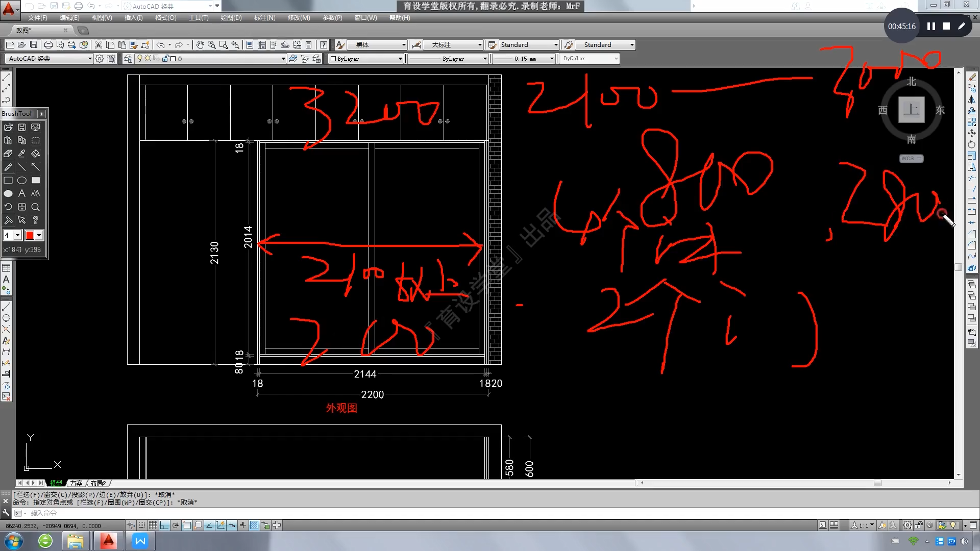This screenshot has width=980, height=551.
Task: Open the layer 0 dropdown list
Action: (283, 59)
